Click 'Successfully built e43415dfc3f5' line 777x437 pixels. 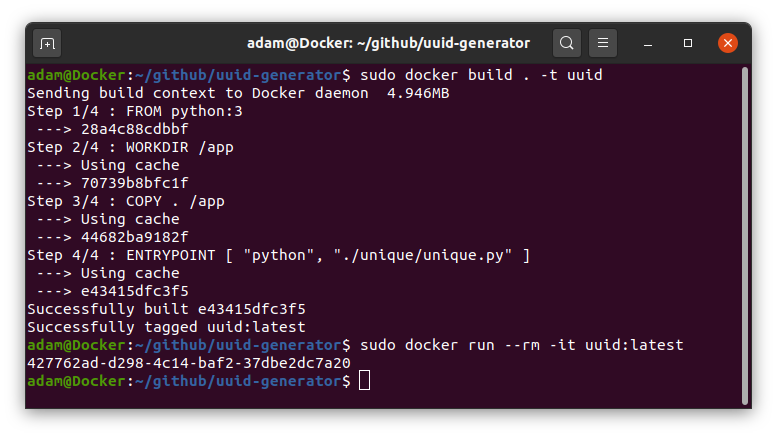pyautogui.click(x=166, y=309)
